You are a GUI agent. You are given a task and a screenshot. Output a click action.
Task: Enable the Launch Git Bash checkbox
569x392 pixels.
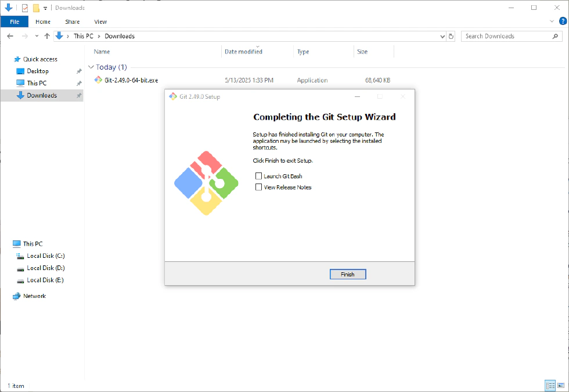[x=259, y=176]
